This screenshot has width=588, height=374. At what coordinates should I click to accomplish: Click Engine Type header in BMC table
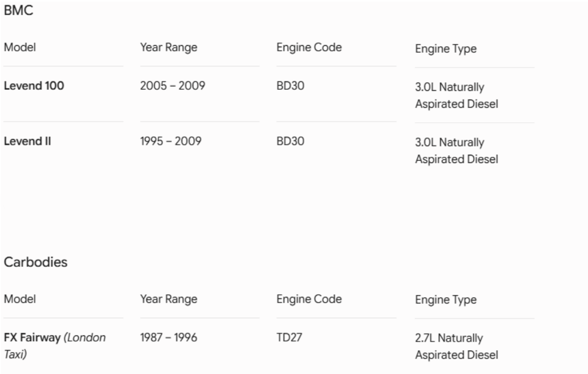pos(446,49)
